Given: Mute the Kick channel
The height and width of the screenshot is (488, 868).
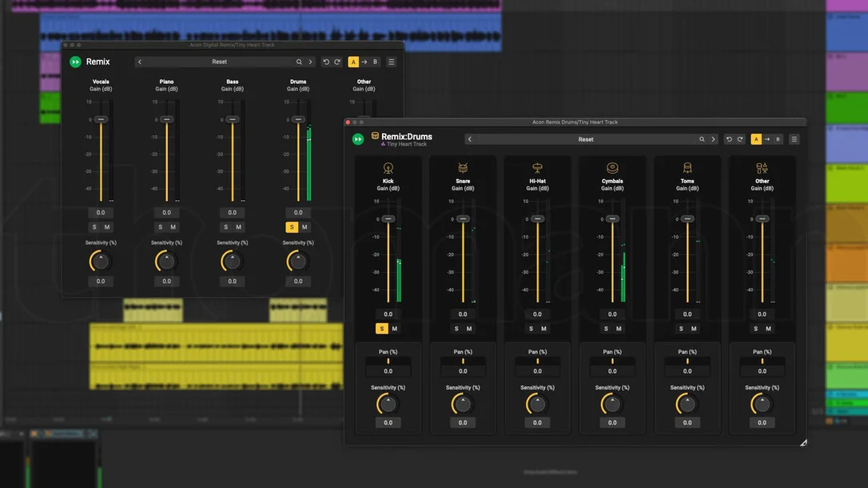Looking at the screenshot, I should point(395,329).
